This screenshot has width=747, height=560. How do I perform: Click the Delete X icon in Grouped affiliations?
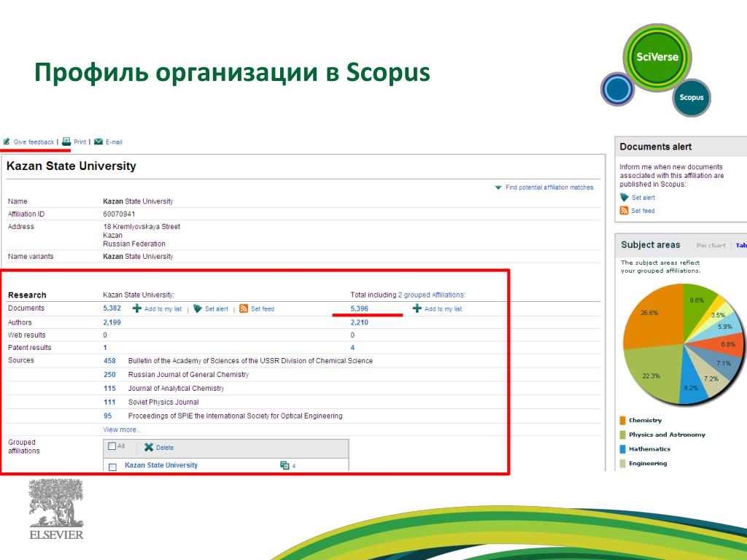(x=149, y=447)
